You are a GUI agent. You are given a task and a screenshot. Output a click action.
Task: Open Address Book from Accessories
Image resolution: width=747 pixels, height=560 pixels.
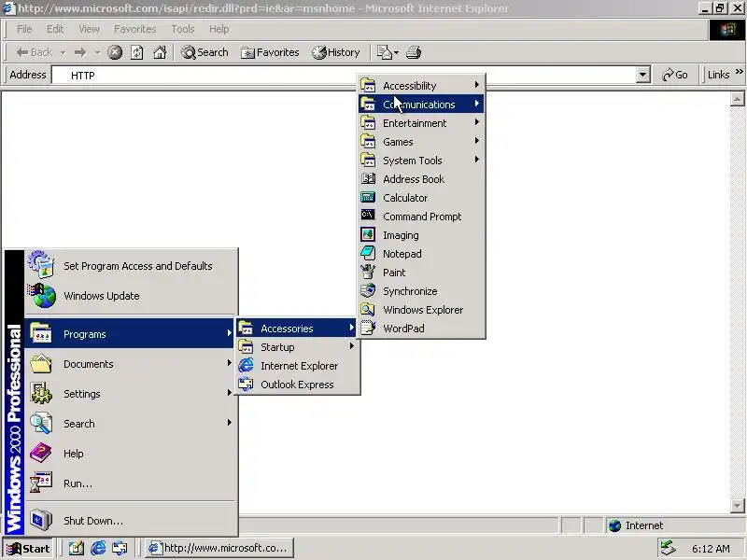click(x=422, y=179)
